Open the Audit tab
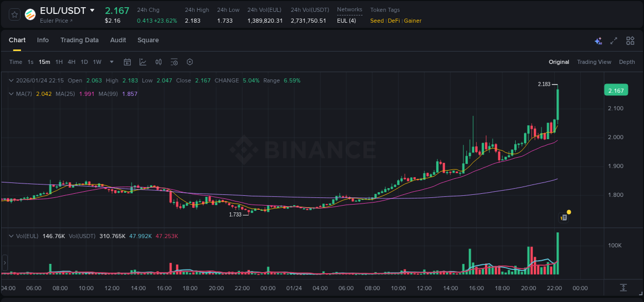 [118, 40]
